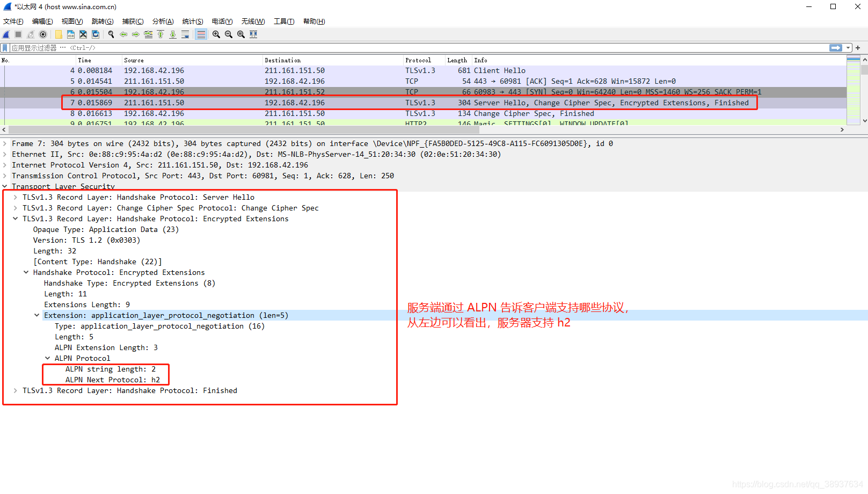This screenshot has width=868, height=494.
Task: Close this capture file
Action: [x=83, y=34]
